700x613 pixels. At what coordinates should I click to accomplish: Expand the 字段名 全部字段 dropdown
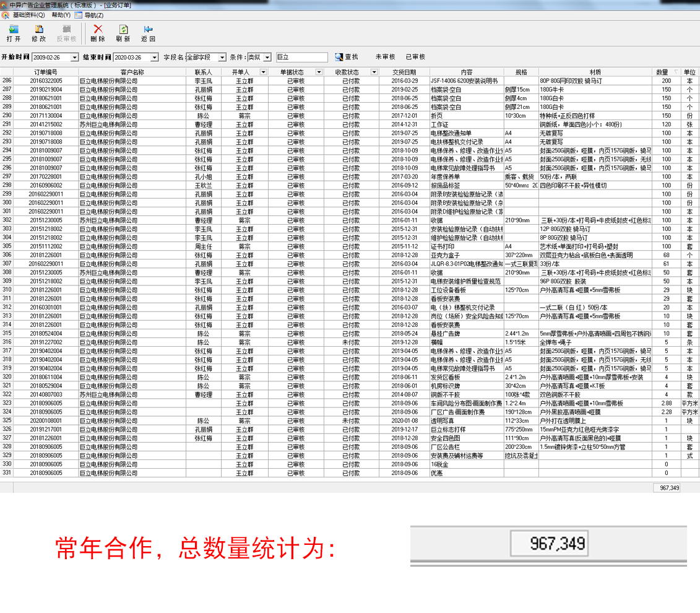point(222,58)
